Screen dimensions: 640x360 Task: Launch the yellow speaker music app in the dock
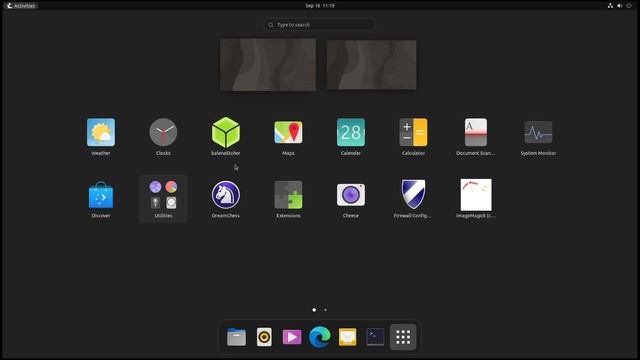coord(264,337)
